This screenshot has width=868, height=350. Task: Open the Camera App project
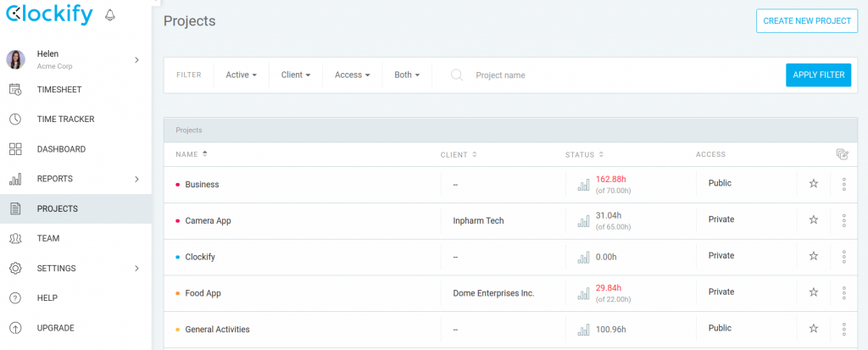(x=209, y=220)
